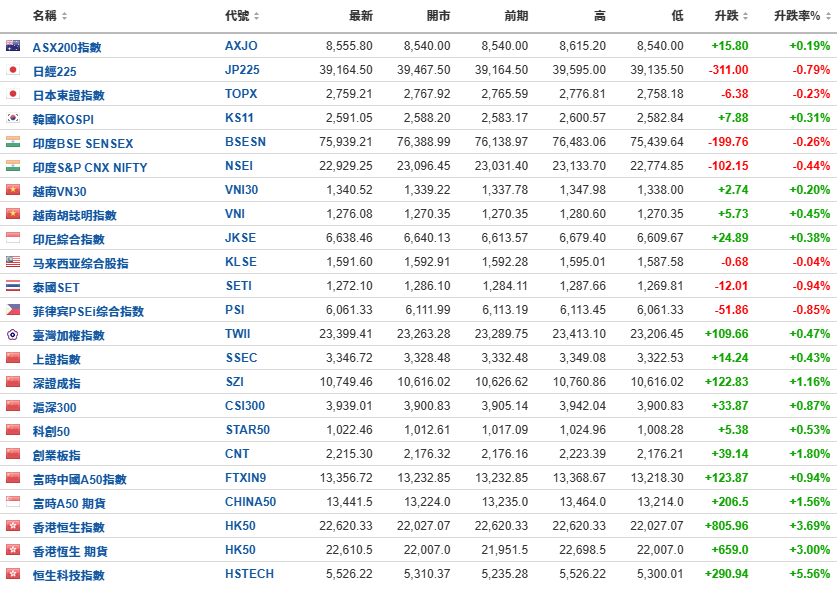Image resolution: width=837 pixels, height=591 pixels.
Task: Click the CNT ticker code
Action: pos(237,454)
